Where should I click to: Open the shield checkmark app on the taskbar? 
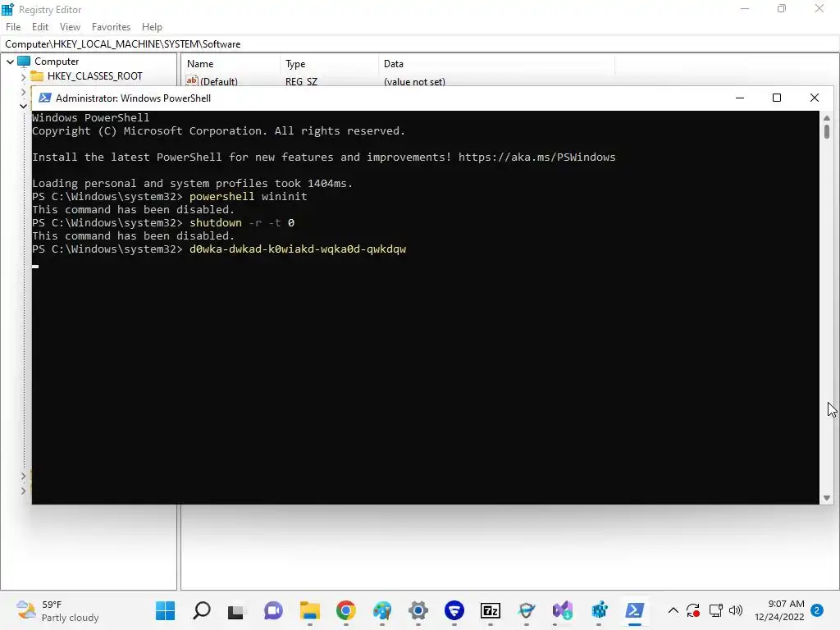point(527,610)
